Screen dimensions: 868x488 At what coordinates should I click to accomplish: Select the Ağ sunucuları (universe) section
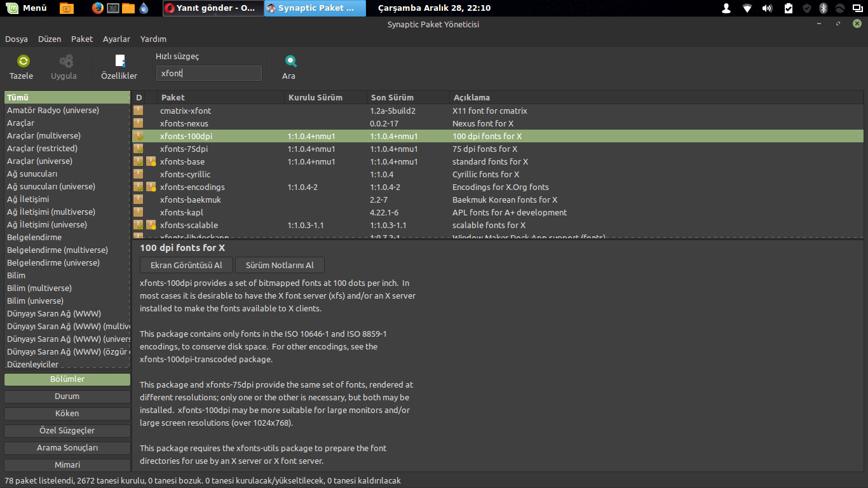click(67, 187)
